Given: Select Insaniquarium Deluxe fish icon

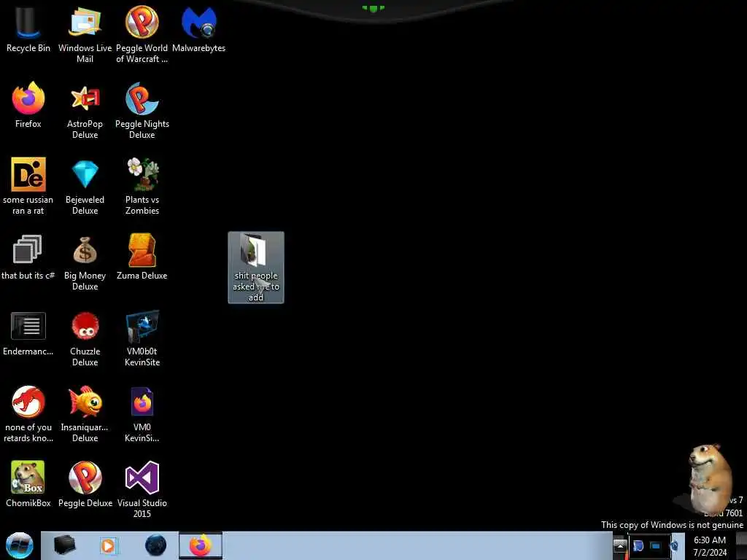Looking at the screenshot, I should 85,414.
